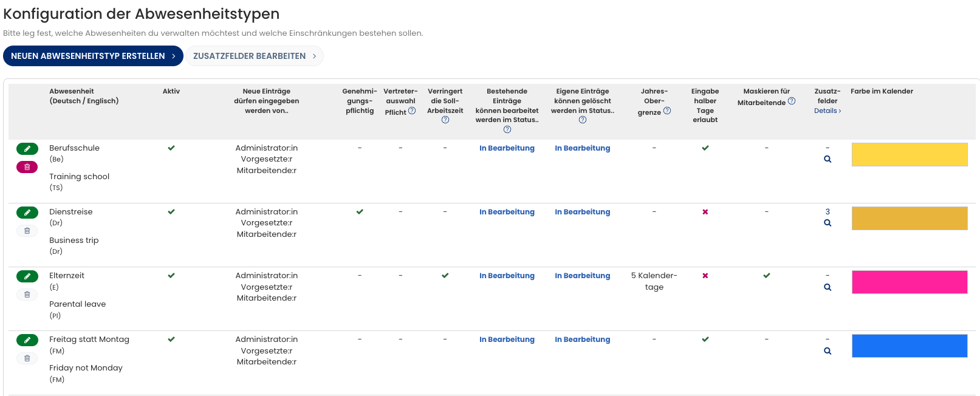Image resolution: width=980 pixels, height=396 pixels.
Task: Toggle Genehmigungspflichtig checkmark for Dienstreise
Action: coord(360,212)
